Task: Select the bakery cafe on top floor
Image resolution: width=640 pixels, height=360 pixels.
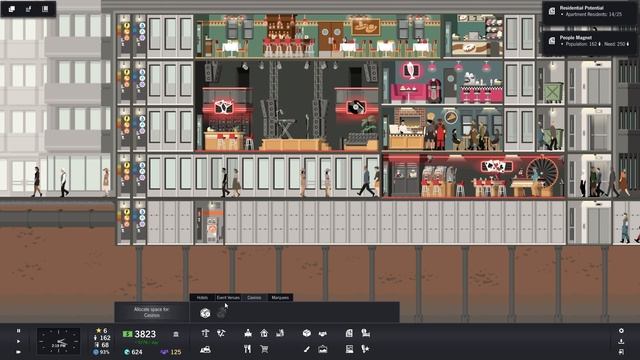Action: tap(473, 36)
